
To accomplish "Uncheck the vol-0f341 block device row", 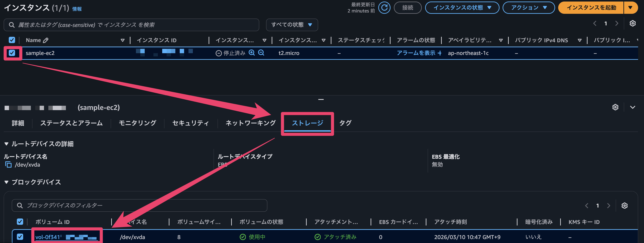I will pos(20,237).
